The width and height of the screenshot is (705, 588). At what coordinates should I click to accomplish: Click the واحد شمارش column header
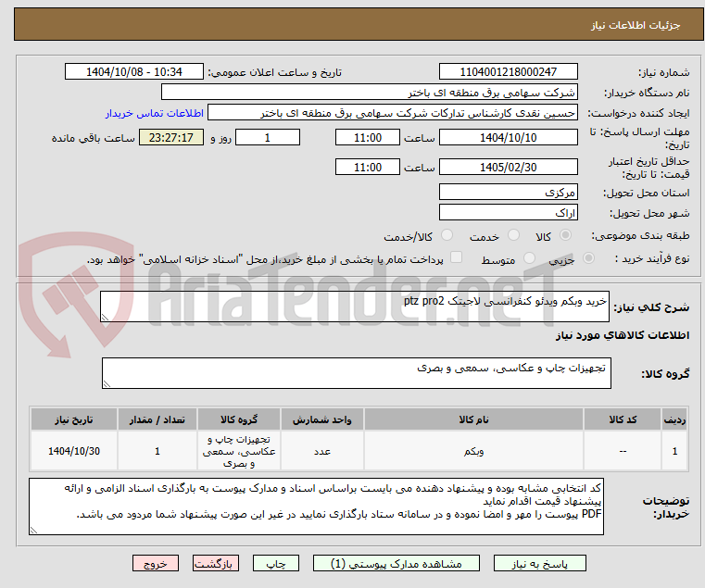click(x=322, y=419)
